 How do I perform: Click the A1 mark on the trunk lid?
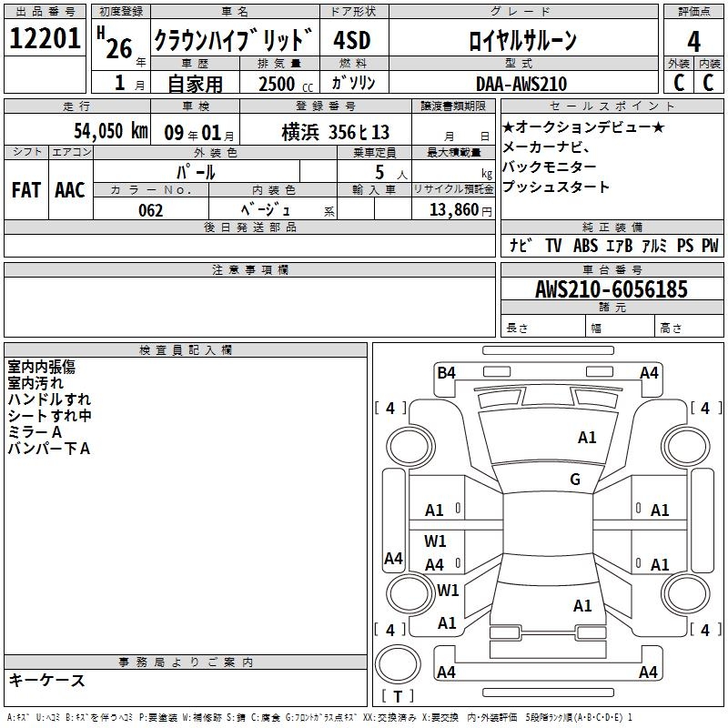582,606
